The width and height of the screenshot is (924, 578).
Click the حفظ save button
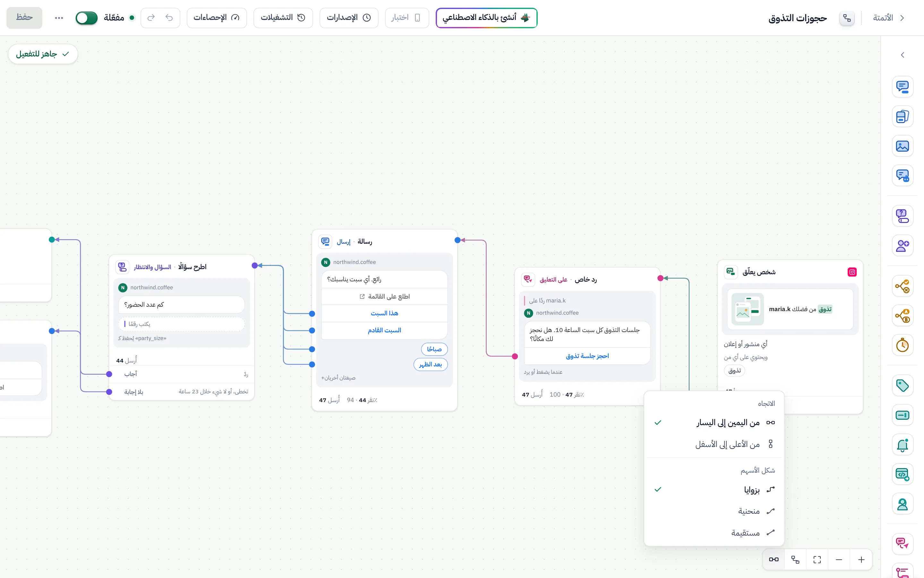pos(24,18)
